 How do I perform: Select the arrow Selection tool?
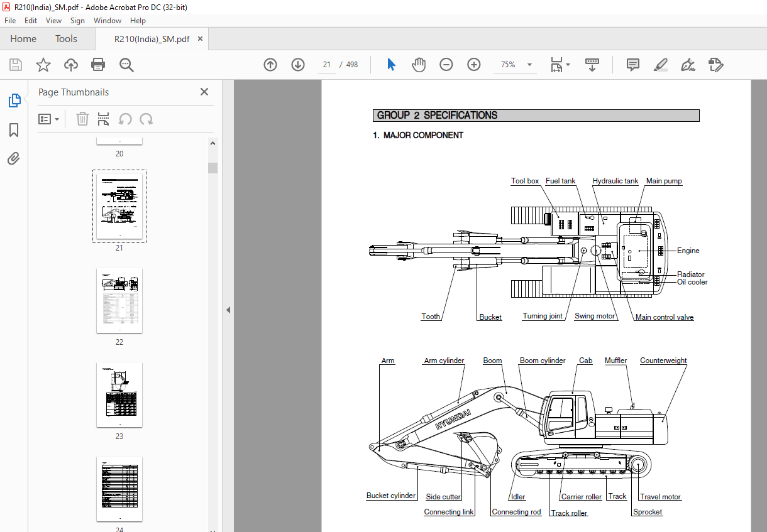point(391,65)
